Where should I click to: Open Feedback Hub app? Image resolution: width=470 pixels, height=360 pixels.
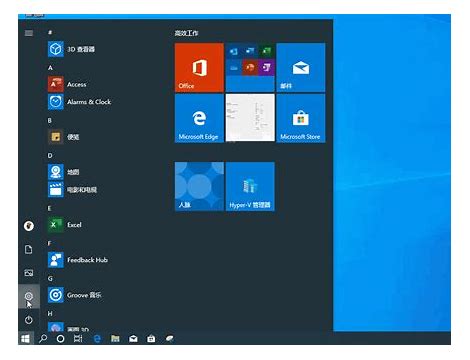pyautogui.click(x=56, y=260)
